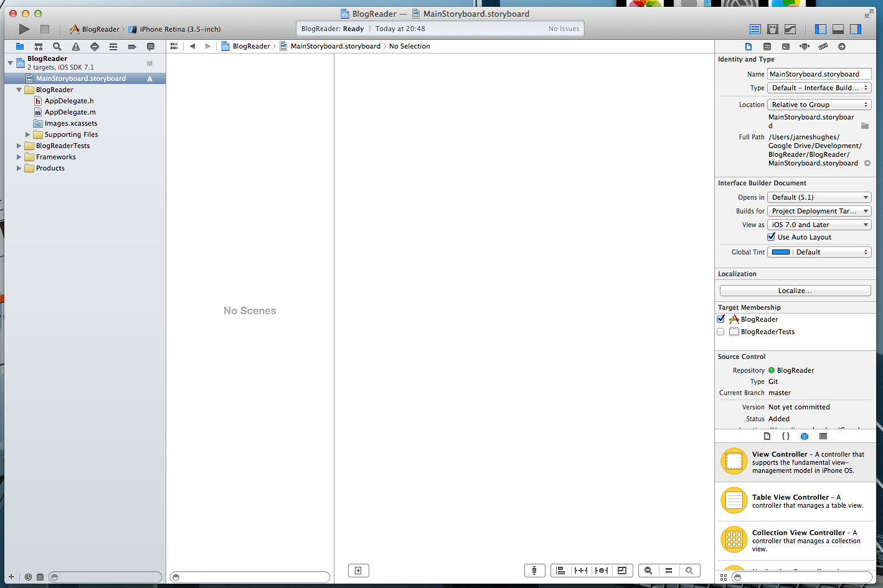This screenshot has width=883, height=588.
Task: Open the View as dropdown
Action: pos(819,225)
